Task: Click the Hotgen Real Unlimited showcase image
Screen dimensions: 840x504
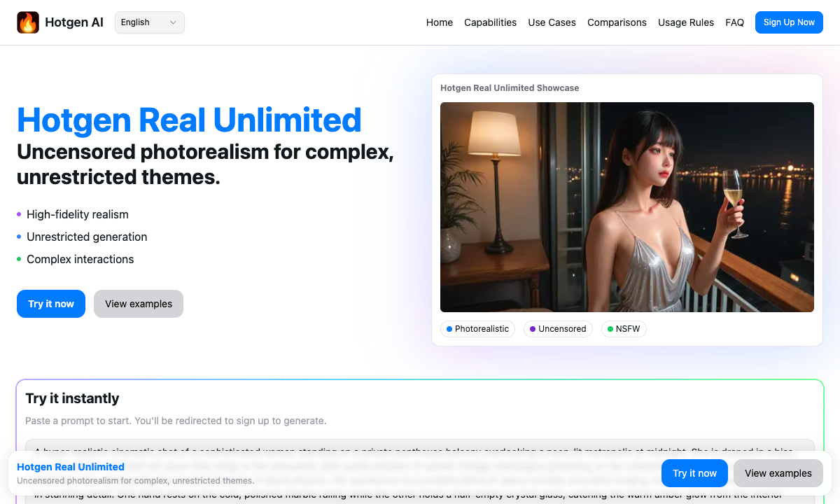Action: click(627, 206)
